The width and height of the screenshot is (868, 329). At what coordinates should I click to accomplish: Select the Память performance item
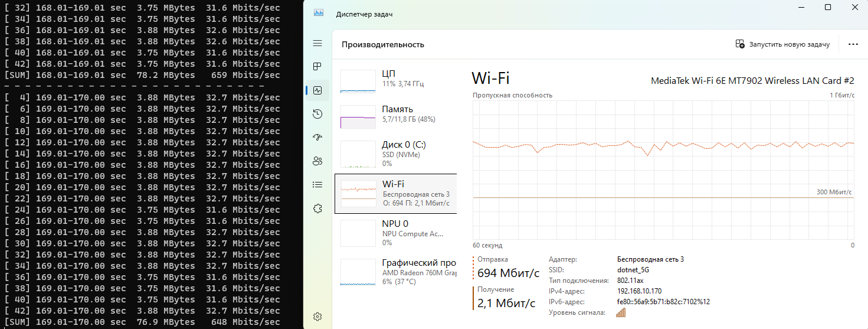pos(395,116)
